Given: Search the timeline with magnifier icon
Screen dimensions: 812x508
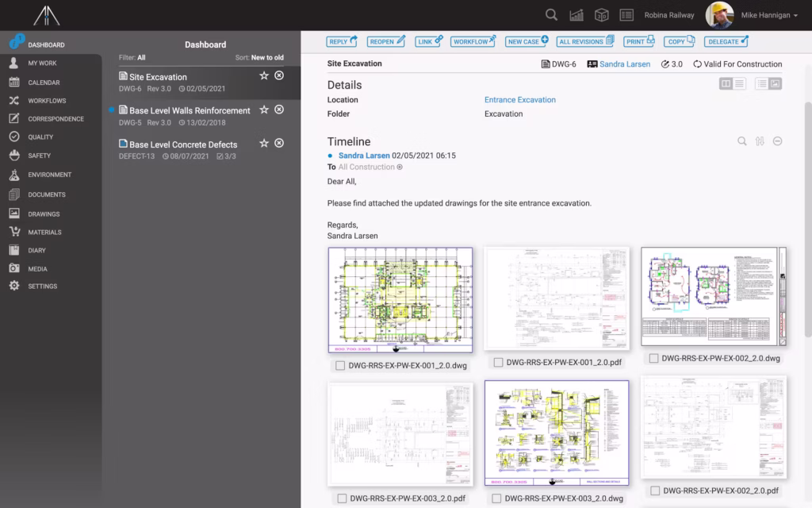Looking at the screenshot, I should [x=742, y=141].
